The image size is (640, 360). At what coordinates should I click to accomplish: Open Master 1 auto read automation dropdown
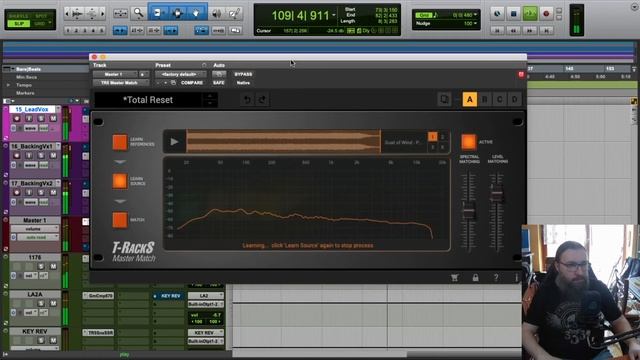click(x=38, y=237)
